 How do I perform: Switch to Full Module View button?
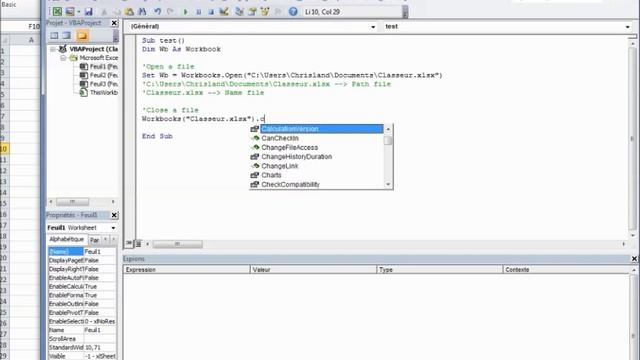pos(138,244)
